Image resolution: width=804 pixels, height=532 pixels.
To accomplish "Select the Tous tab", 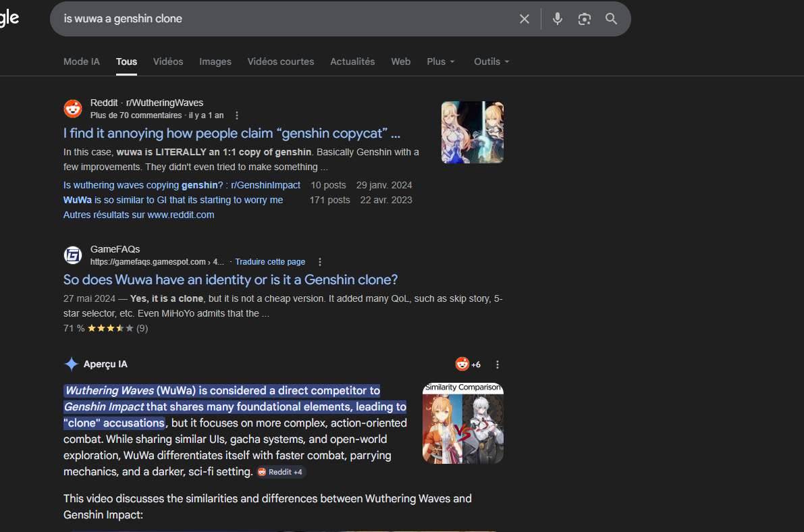I will coord(127,61).
